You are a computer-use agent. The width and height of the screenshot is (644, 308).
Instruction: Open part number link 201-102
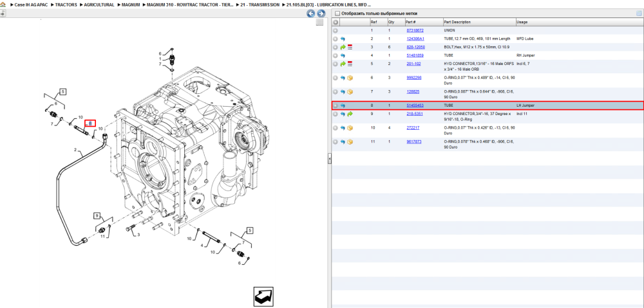click(x=413, y=64)
